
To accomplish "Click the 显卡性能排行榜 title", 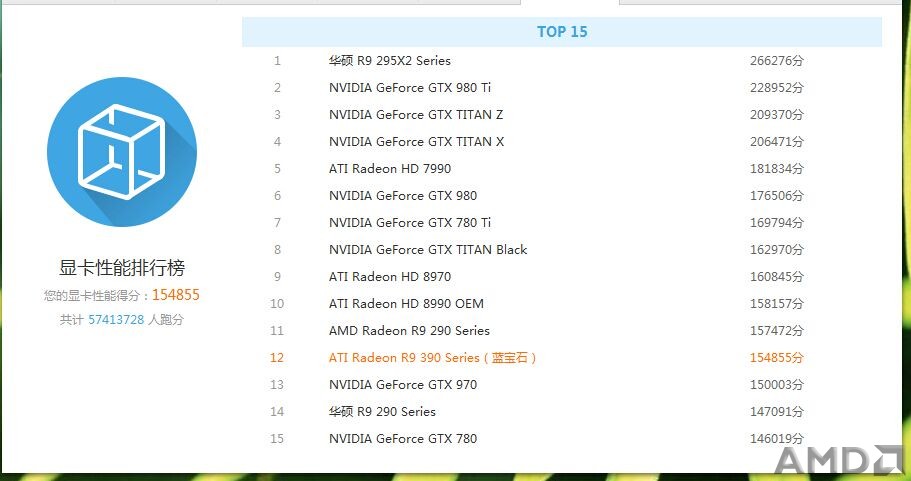I will 122,268.
